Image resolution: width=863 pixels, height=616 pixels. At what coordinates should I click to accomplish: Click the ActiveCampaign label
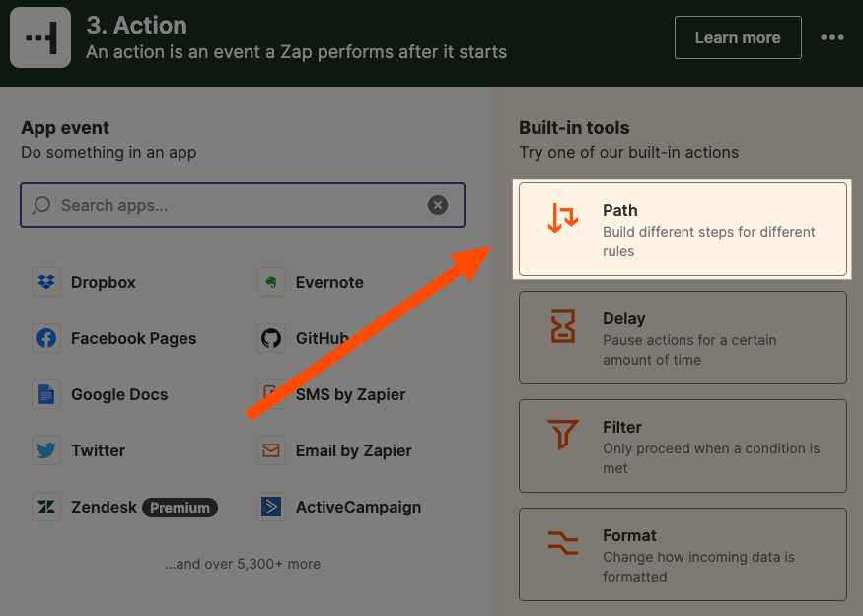point(358,507)
